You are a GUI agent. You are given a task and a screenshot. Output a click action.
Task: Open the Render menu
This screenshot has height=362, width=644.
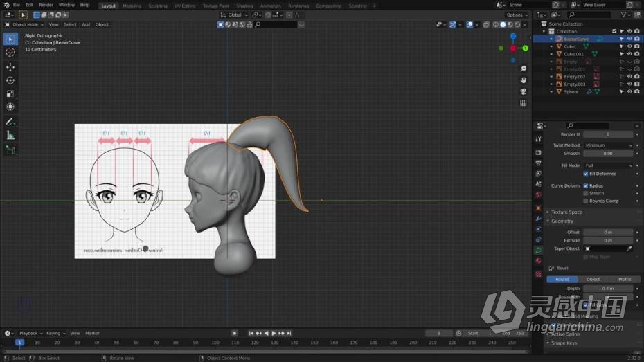pos(46,5)
